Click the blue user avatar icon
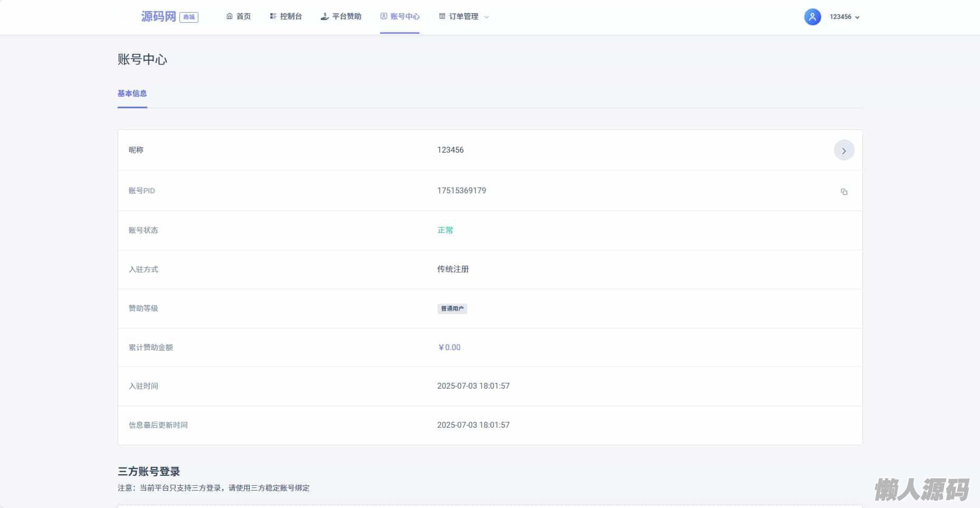 pos(812,17)
